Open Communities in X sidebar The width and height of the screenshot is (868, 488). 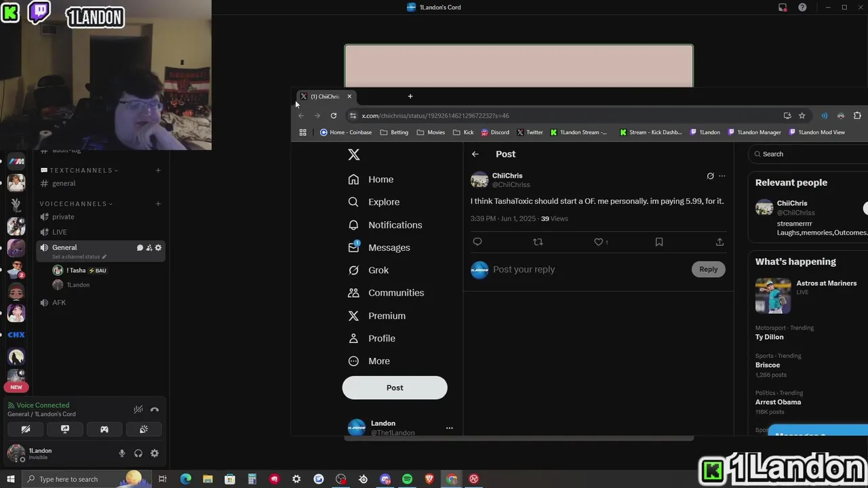point(386,293)
